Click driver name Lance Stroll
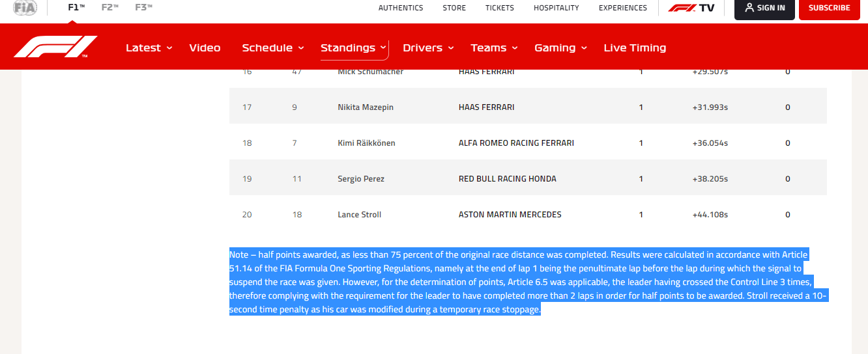 click(359, 215)
